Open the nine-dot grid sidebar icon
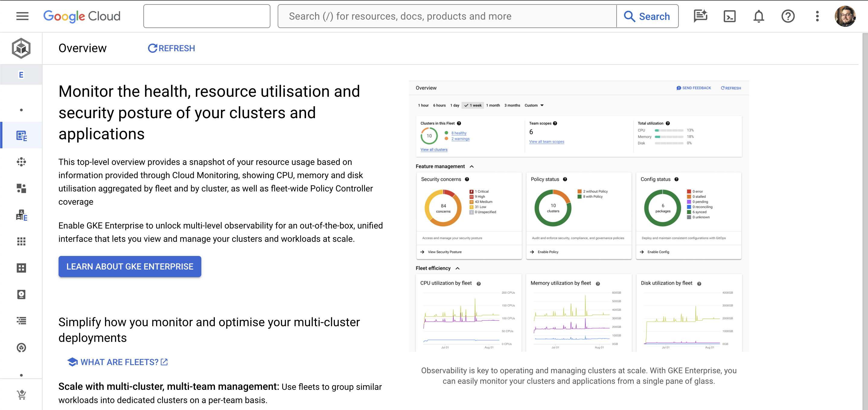This screenshot has width=868, height=410. [21, 241]
